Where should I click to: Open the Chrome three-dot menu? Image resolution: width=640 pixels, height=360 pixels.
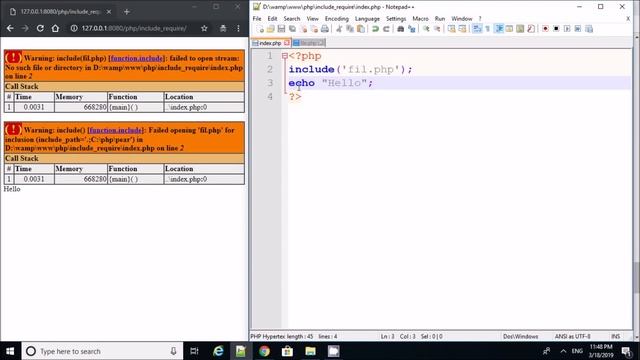click(238, 28)
